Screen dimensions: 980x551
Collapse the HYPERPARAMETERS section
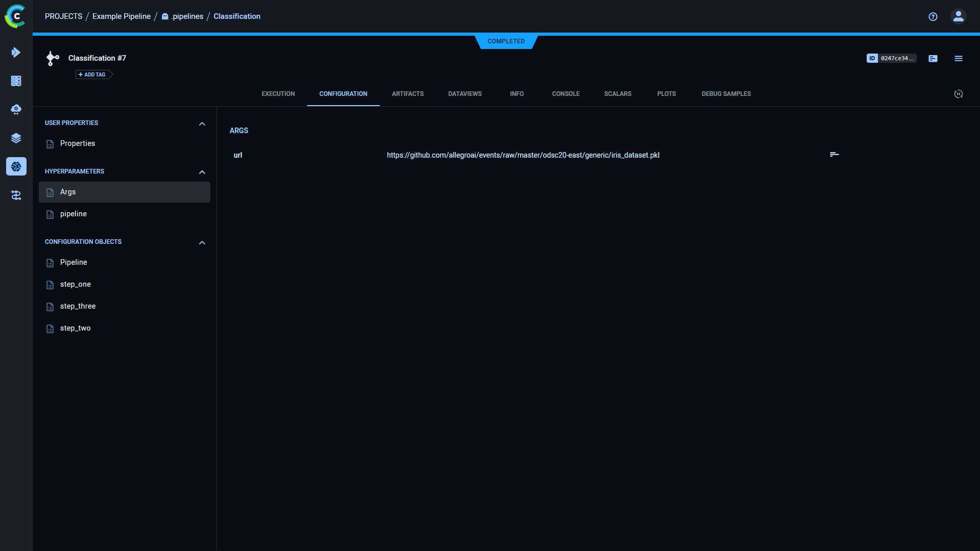coord(202,172)
